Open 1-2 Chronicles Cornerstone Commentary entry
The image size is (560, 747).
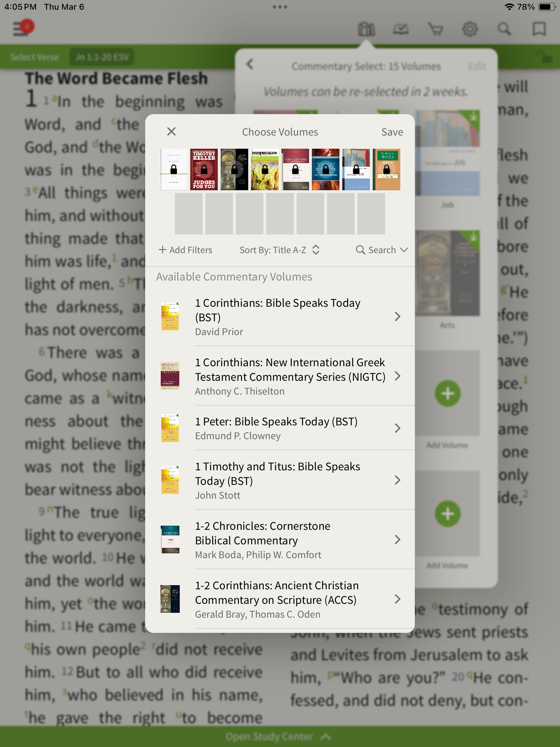pyautogui.click(x=280, y=540)
